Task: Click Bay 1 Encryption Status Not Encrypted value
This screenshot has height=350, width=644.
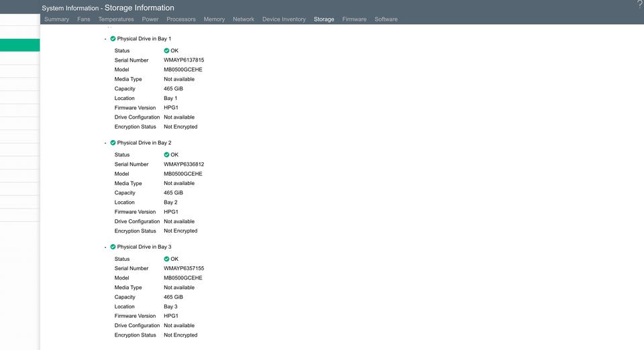Action: (180, 127)
